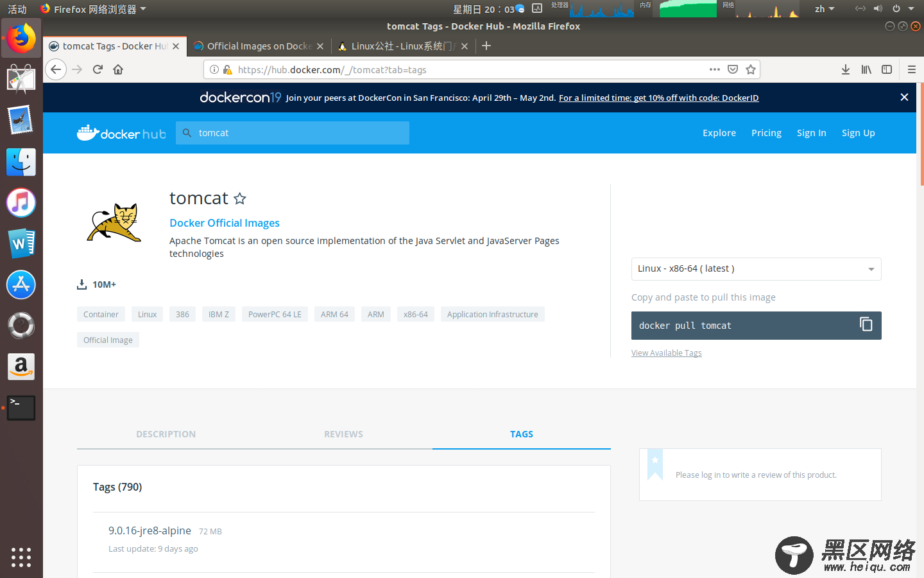Image resolution: width=924 pixels, height=578 pixels.
Task: Go back with the browser back arrow
Action: pyautogui.click(x=56, y=69)
